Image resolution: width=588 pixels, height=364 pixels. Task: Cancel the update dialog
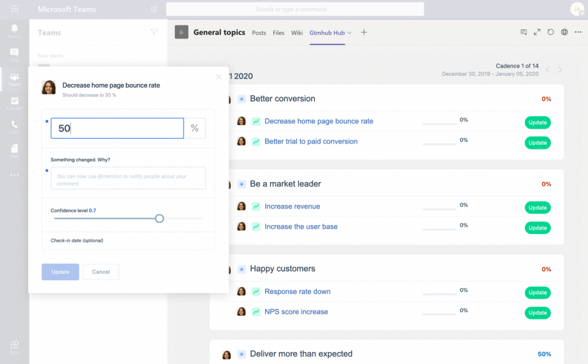(x=101, y=272)
